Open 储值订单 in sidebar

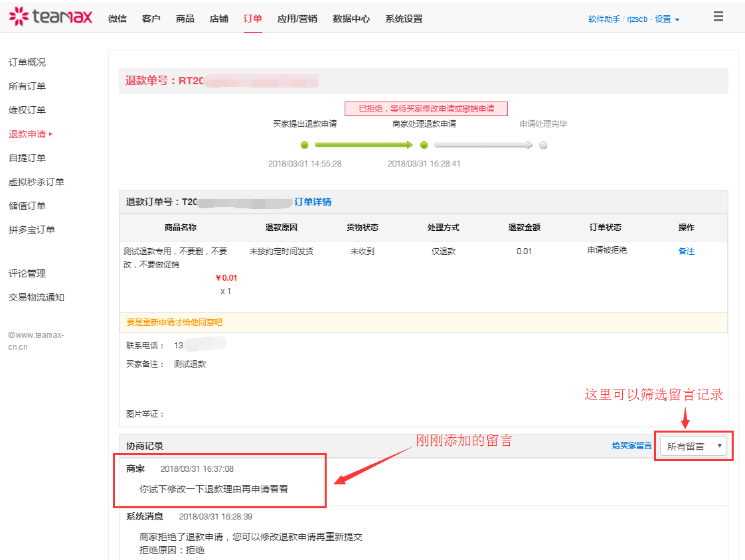point(27,205)
